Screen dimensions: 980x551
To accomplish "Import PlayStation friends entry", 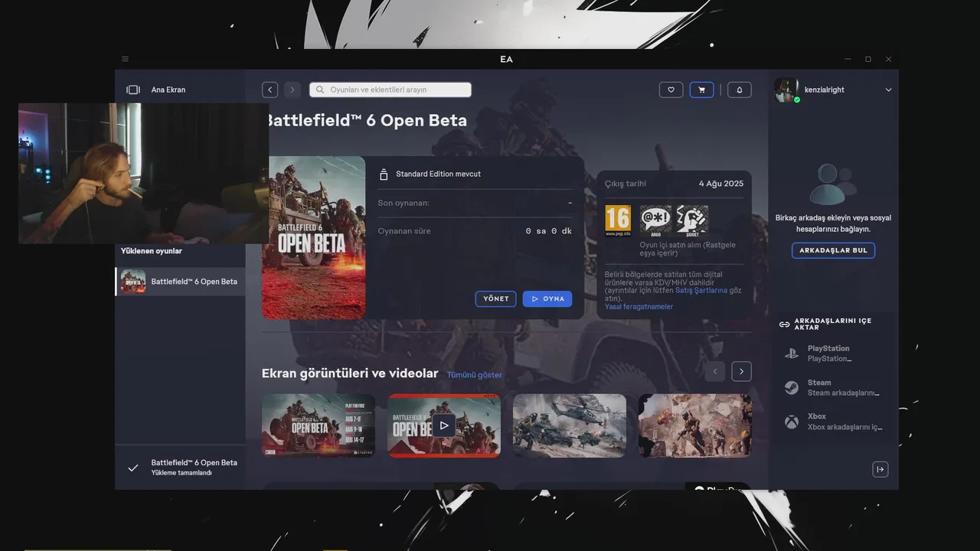I will (x=835, y=354).
